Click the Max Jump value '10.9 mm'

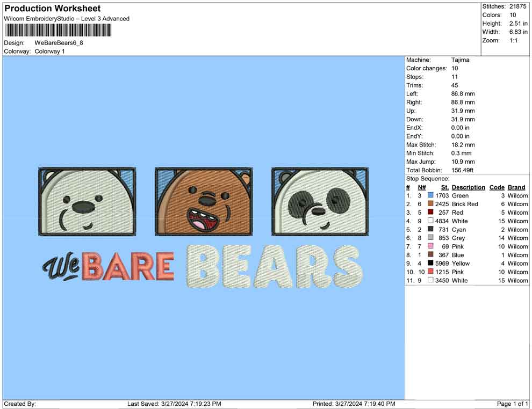[463, 162]
